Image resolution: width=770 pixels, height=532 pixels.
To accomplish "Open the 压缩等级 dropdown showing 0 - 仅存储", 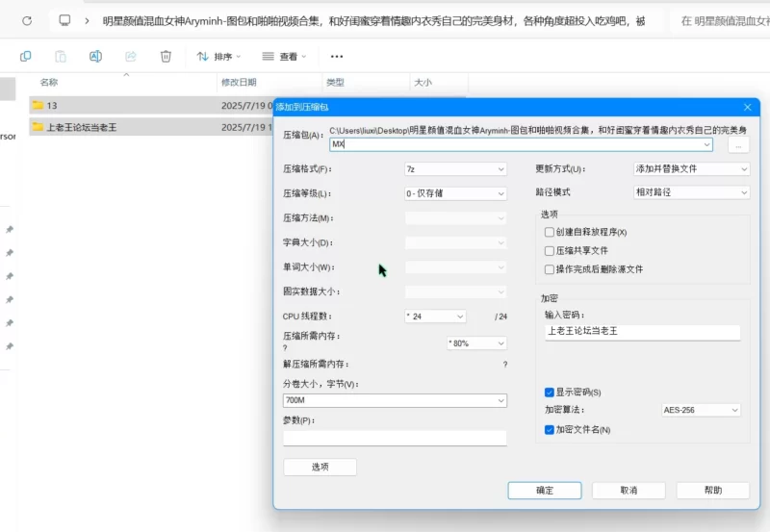I will [455, 193].
